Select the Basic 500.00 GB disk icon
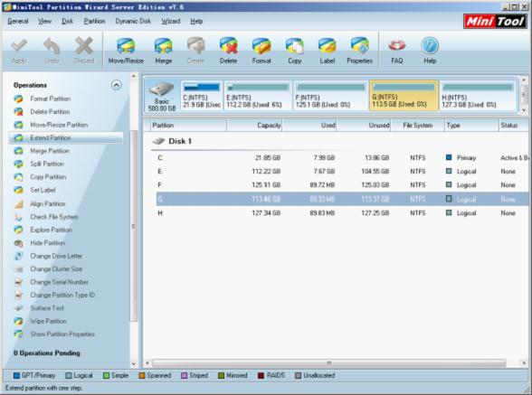 click(162, 96)
